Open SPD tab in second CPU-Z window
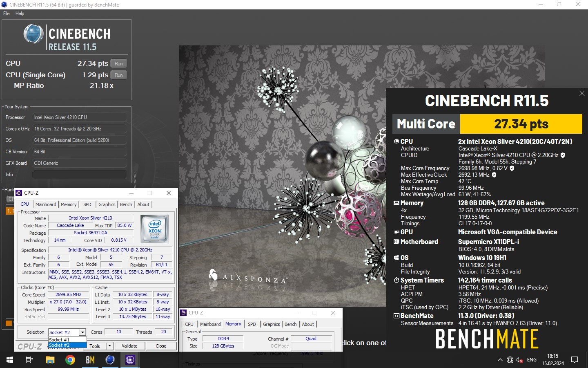 252,324
